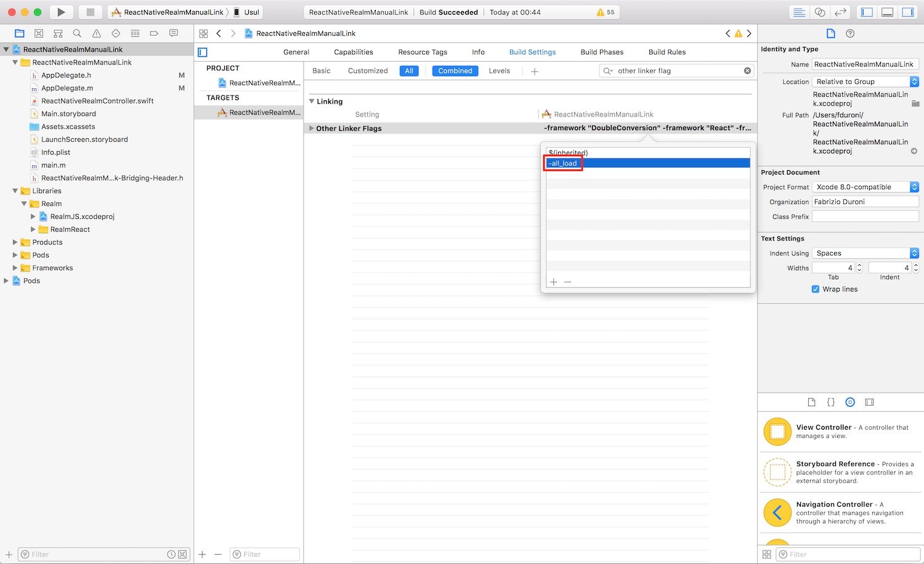The image size is (924, 564).
Task: Collapse the Linking section
Action: 312,101
